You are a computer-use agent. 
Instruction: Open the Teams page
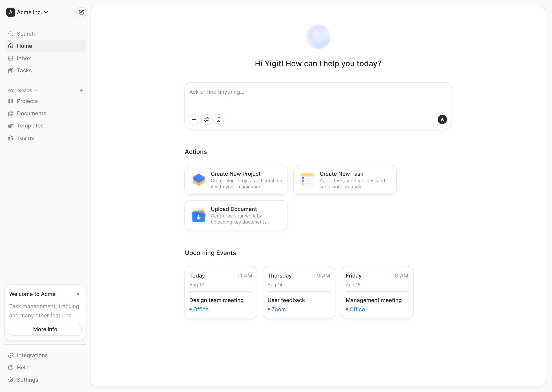[25, 138]
